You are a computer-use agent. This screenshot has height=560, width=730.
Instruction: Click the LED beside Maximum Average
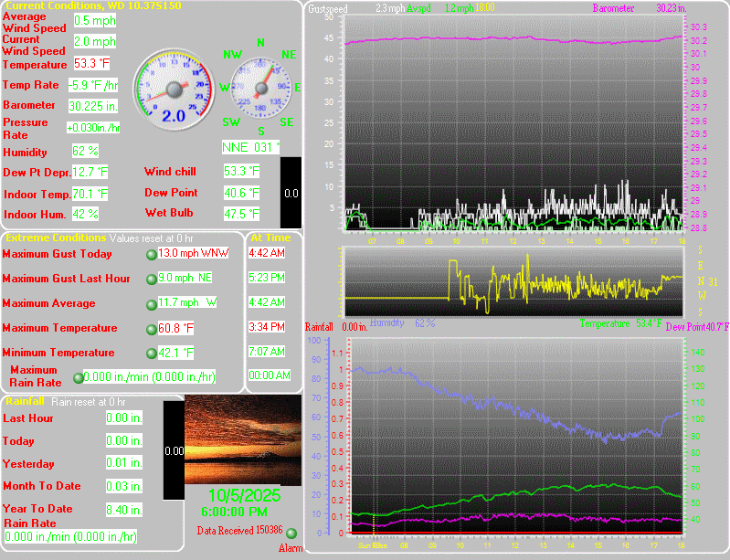tap(151, 304)
